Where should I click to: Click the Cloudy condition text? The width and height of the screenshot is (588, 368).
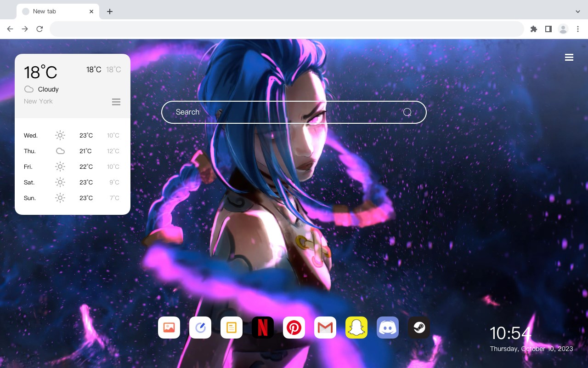48,89
